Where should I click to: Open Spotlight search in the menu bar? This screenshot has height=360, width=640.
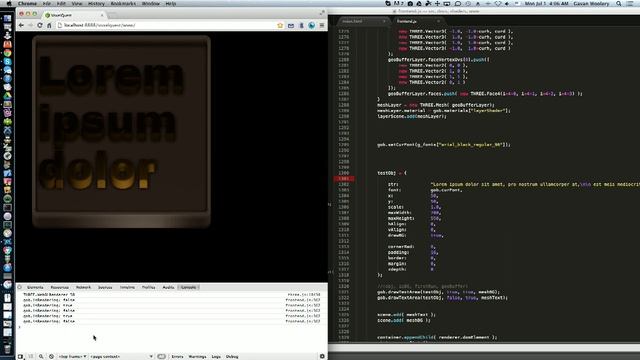click(619, 3)
